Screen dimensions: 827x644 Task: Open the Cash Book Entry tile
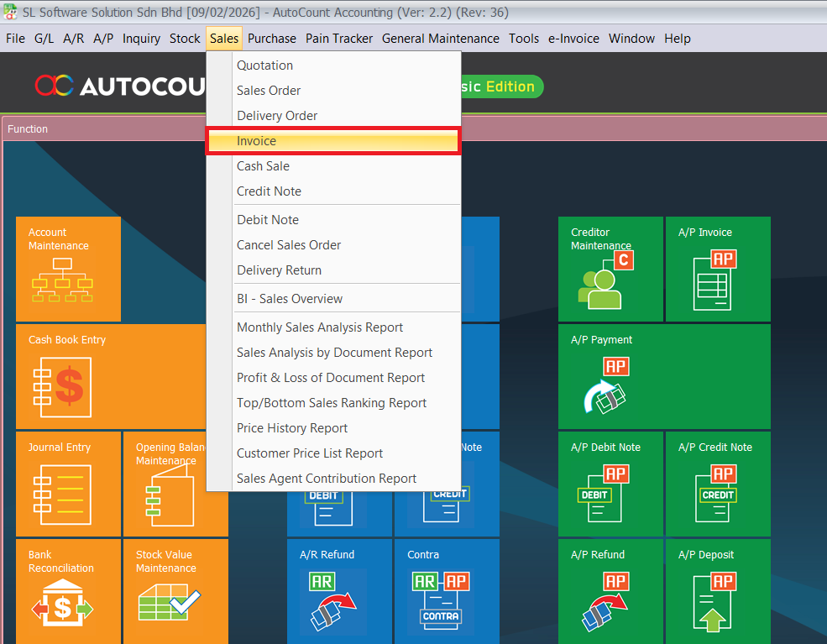[109, 376]
